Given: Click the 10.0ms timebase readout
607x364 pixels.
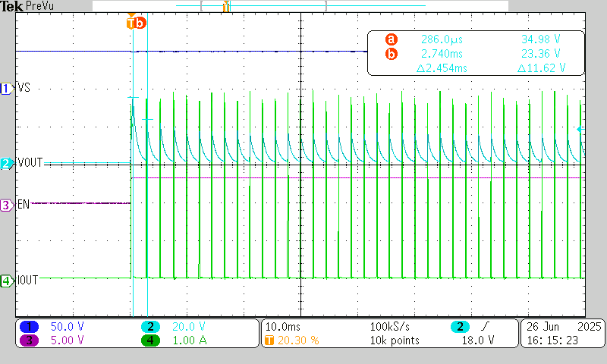Looking at the screenshot, I should (282, 326).
